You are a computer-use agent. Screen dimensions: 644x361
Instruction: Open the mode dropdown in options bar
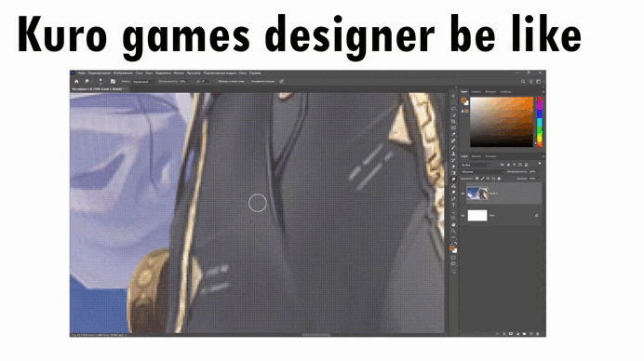143,81
